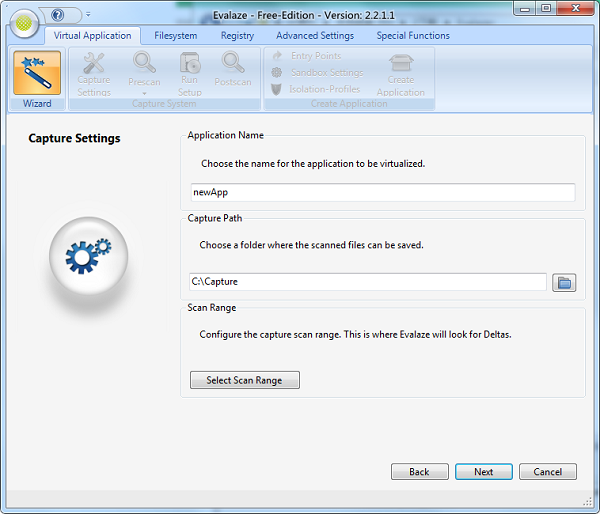600x514 pixels.
Task: Open Capture Settings tool in ribbon
Action: [x=94, y=74]
